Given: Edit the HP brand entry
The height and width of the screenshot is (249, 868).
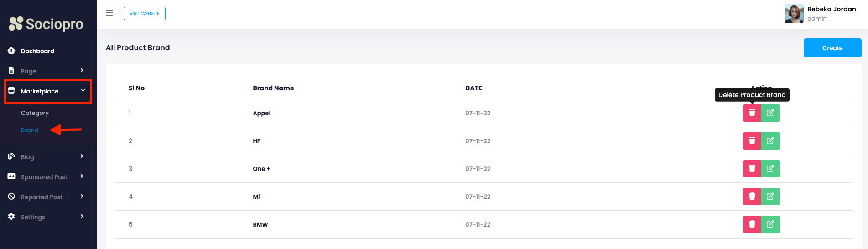Looking at the screenshot, I should (x=770, y=141).
